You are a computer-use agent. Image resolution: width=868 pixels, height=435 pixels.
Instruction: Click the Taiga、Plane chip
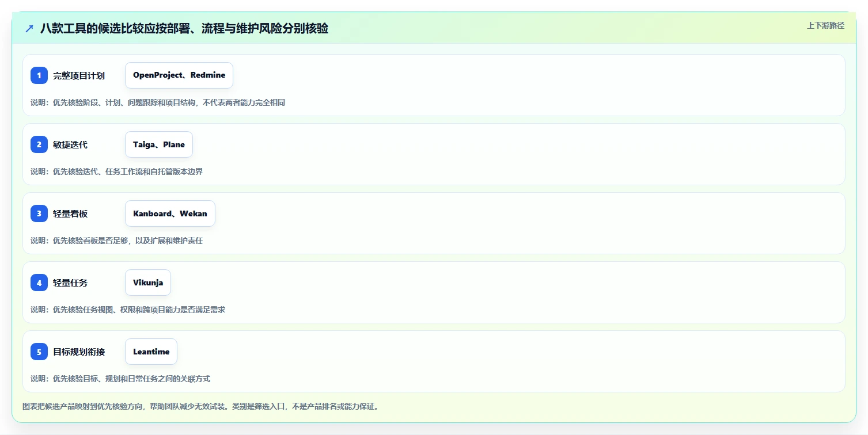pos(159,144)
